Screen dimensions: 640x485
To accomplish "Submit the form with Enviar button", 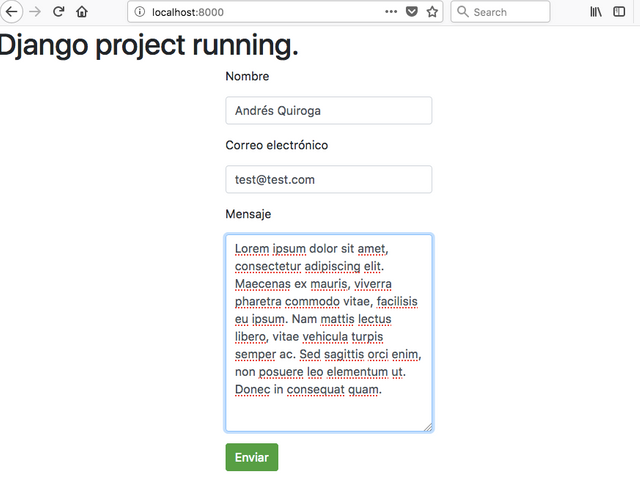I will [x=252, y=457].
